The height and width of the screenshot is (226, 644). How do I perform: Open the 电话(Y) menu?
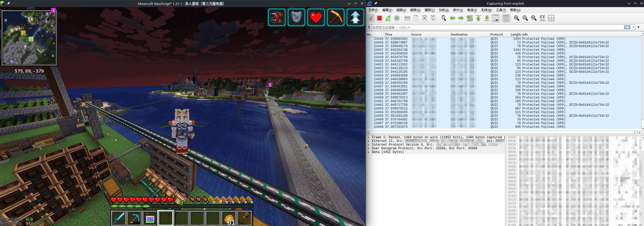click(x=472, y=10)
